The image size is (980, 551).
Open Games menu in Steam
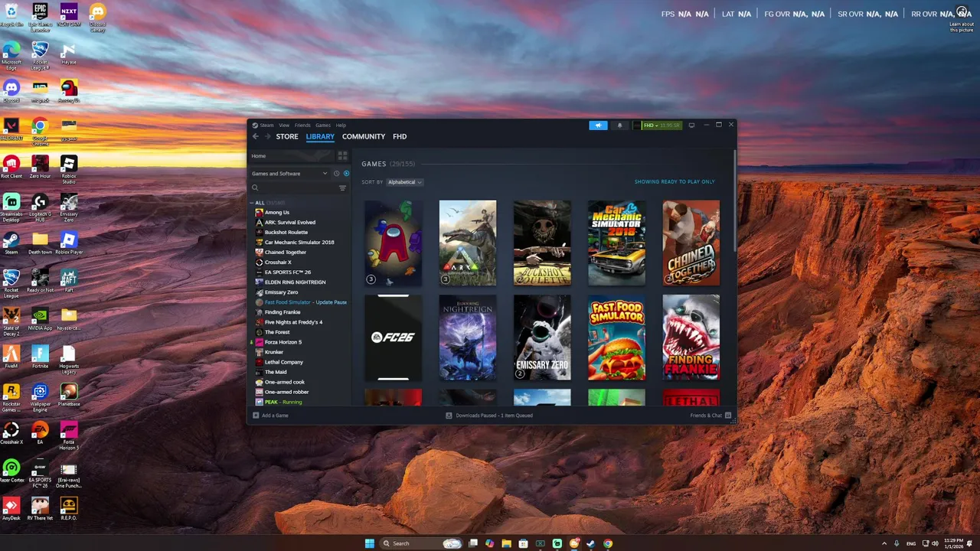tap(323, 125)
